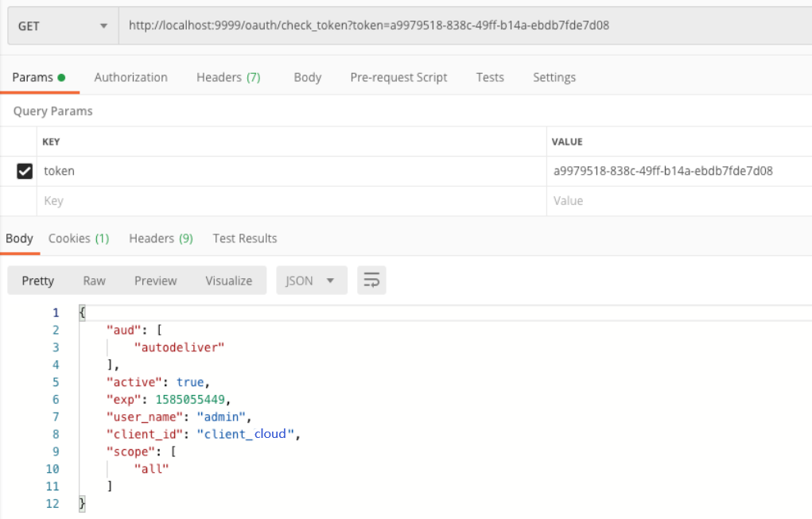Open the request Settings tab

554,77
